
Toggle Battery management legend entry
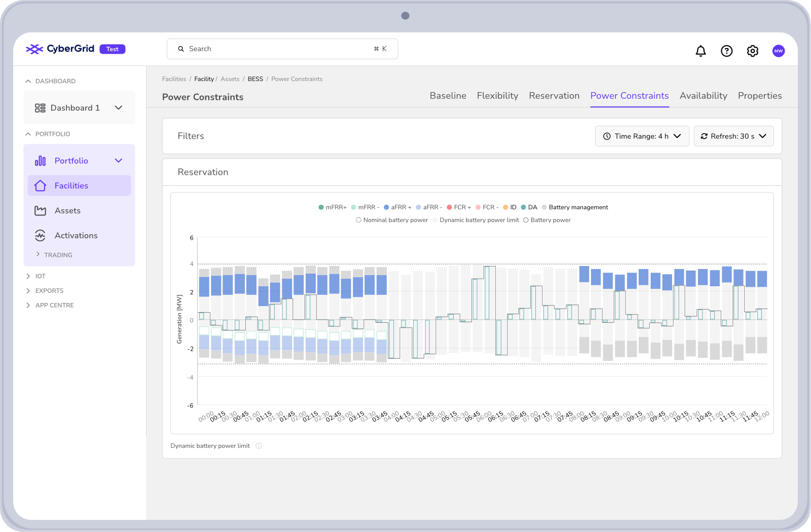click(x=575, y=207)
